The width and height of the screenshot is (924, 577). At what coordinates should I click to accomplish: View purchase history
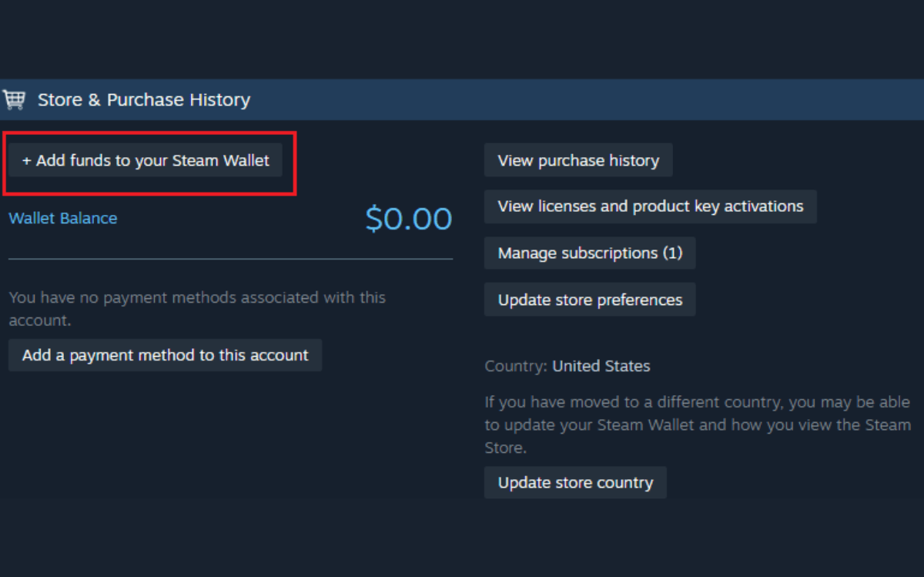(578, 160)
